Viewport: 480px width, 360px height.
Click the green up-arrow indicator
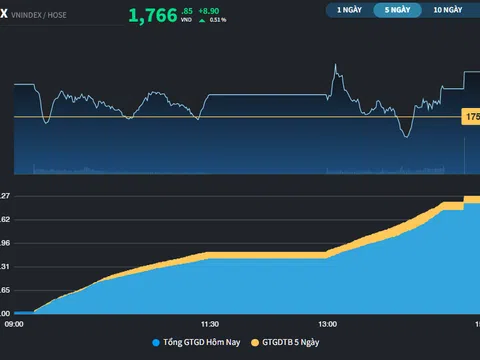202,20
